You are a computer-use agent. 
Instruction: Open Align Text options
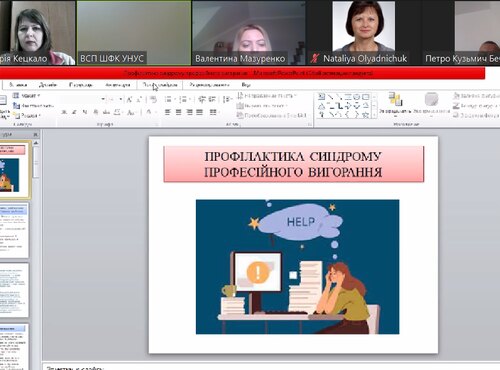[262, 106]
